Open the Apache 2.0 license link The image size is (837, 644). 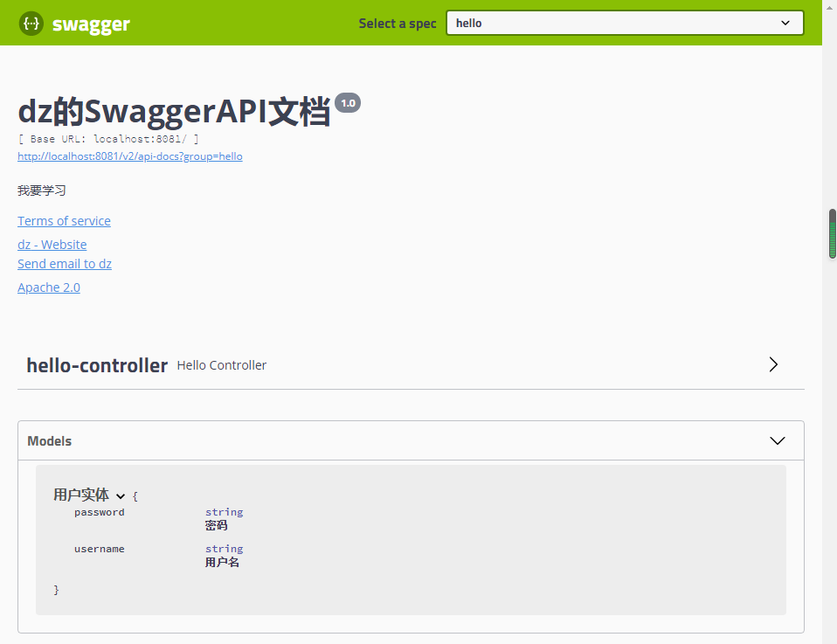[49, 287]
